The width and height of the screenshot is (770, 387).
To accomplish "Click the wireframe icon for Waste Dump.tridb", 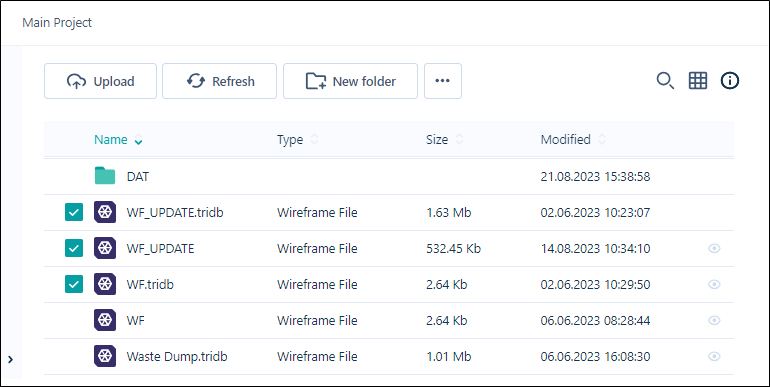I will pos(105,356).
